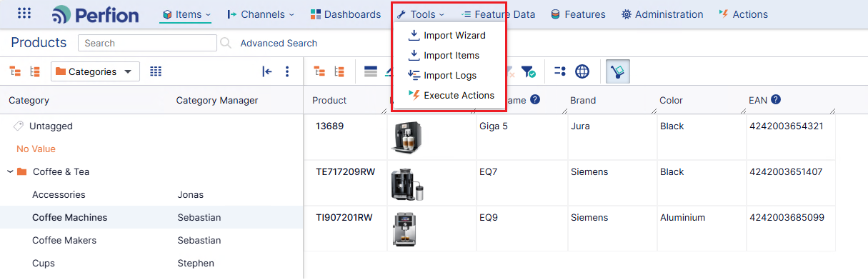Click the feature settings icon before globe

coord(560,71)
